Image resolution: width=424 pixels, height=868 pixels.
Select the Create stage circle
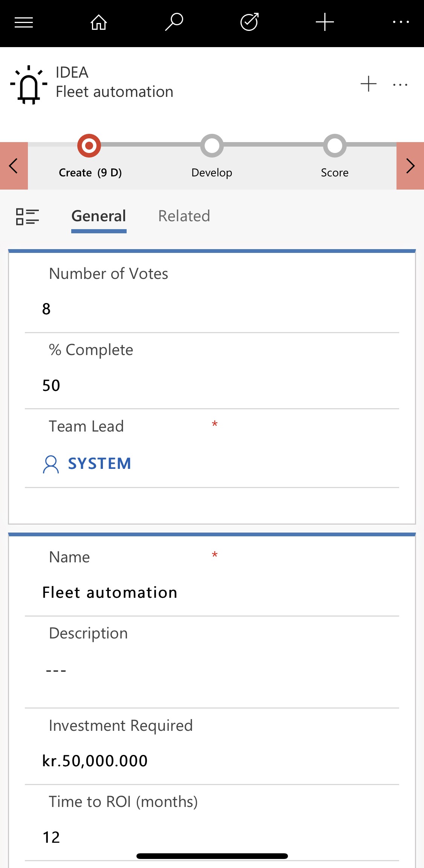click(89, 145)
